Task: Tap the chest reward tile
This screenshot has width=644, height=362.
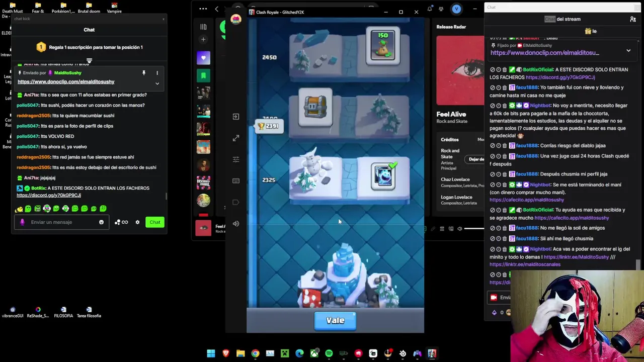Action: click(315, 107)
